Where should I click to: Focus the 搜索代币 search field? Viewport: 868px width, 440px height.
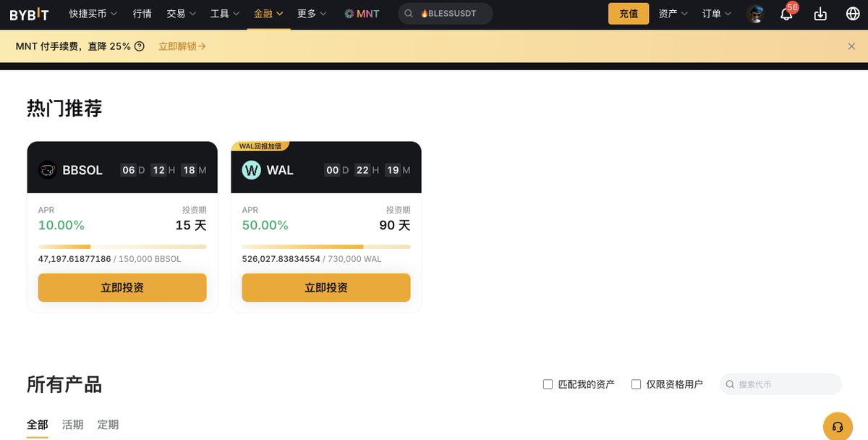(781, 384)
